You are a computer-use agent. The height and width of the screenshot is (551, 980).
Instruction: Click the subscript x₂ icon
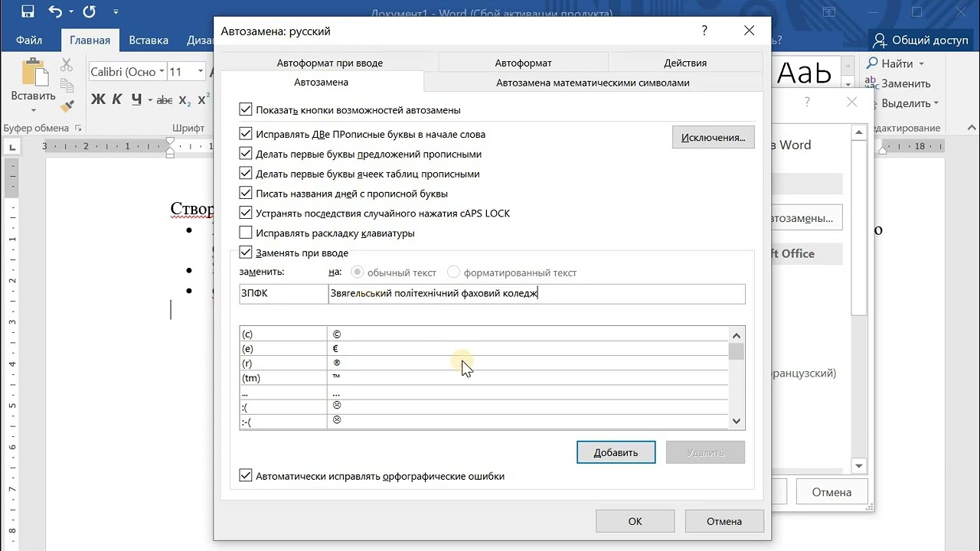point(185,100)
